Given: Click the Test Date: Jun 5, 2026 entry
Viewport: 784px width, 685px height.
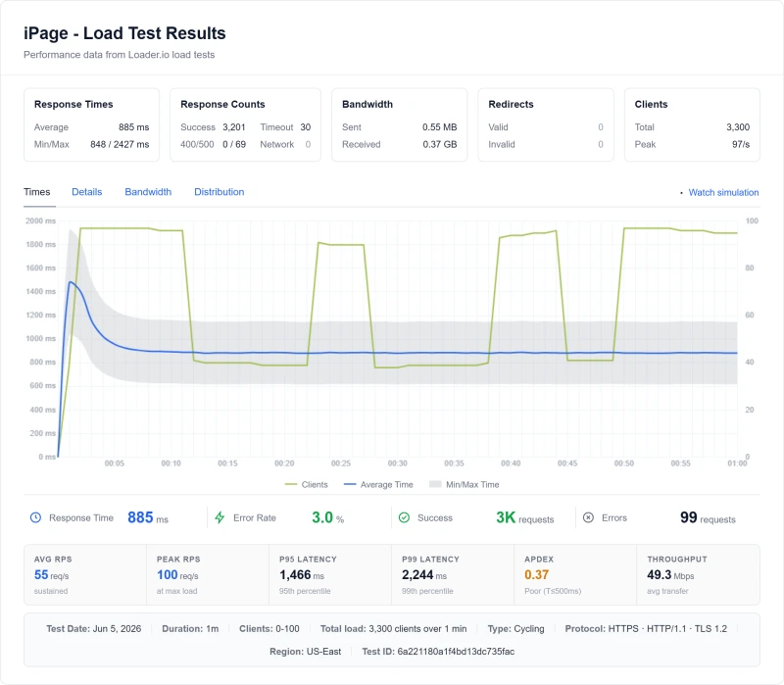Looking at the screenshot, I should coord(93,628).
